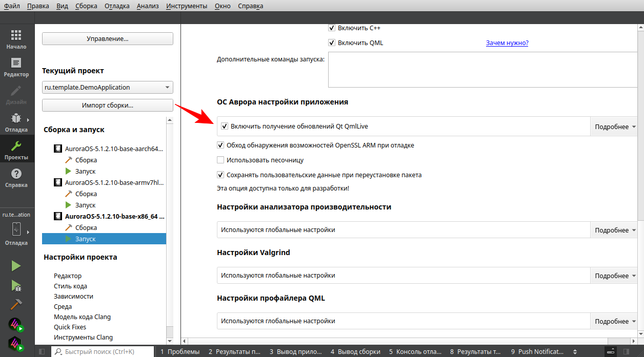Open the Зачем нужно? link
The width and height of the screenshot is (644, 357).
507,43
